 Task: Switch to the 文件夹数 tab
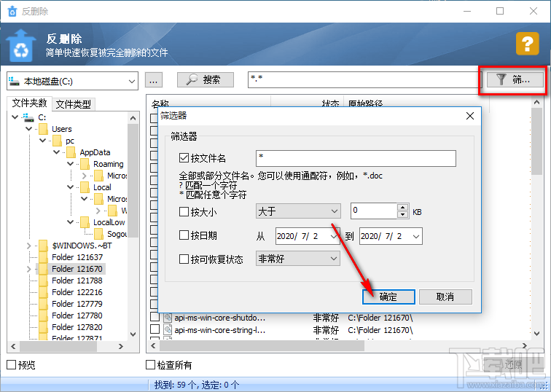coord(29,103)
